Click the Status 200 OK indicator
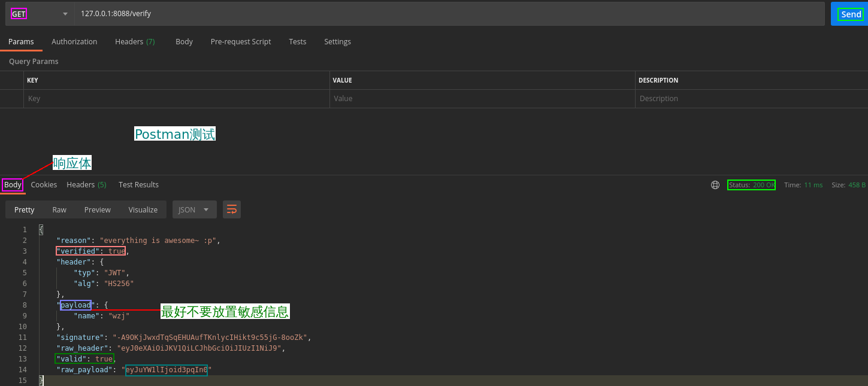The image size is (868, 386). pyautogui.click(x=751, y=185)
